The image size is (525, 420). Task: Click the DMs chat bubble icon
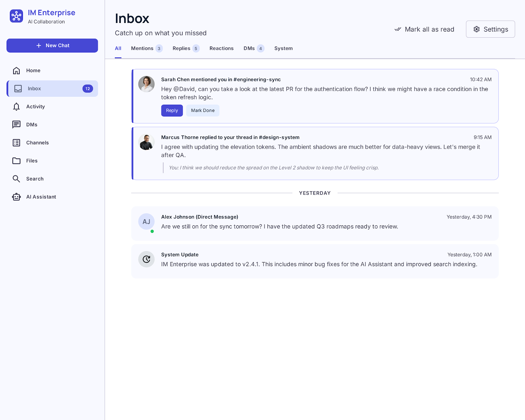coord(16,125)
